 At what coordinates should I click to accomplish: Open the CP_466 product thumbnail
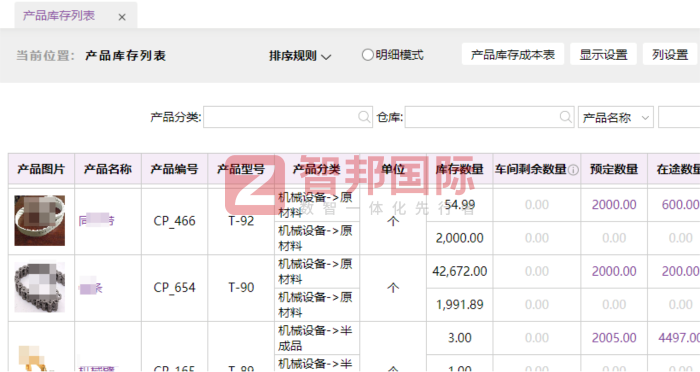40,221
